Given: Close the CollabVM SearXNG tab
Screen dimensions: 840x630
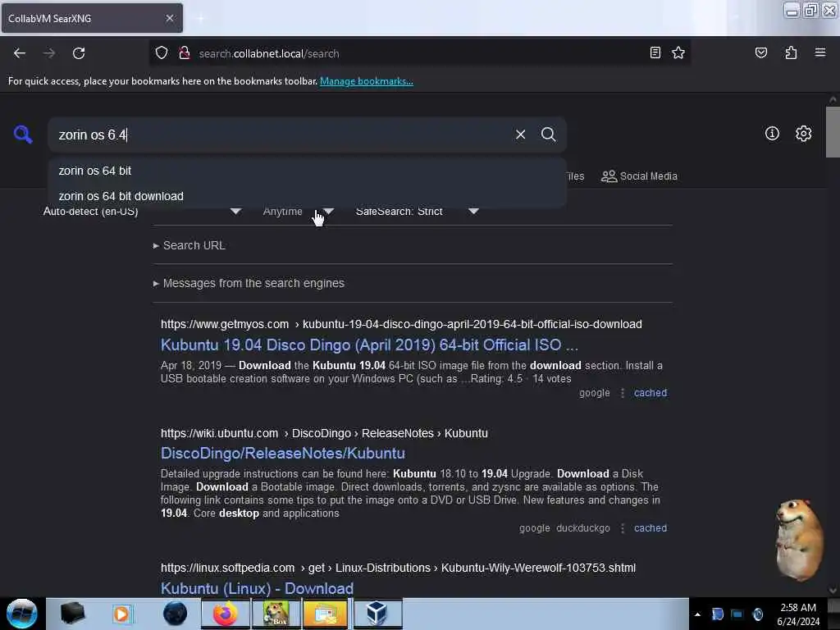Looking at the screenshot, I should pos(169,18).
